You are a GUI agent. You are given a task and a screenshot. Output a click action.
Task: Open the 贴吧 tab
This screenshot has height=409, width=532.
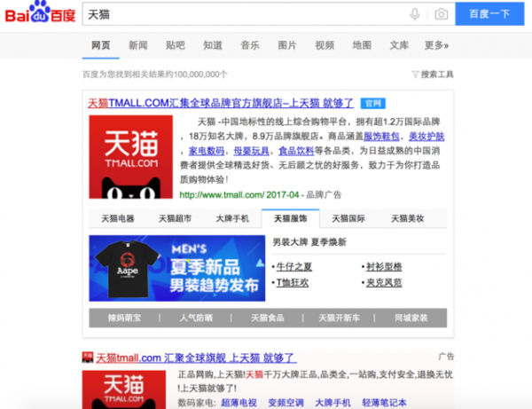(x=176, y=45)
